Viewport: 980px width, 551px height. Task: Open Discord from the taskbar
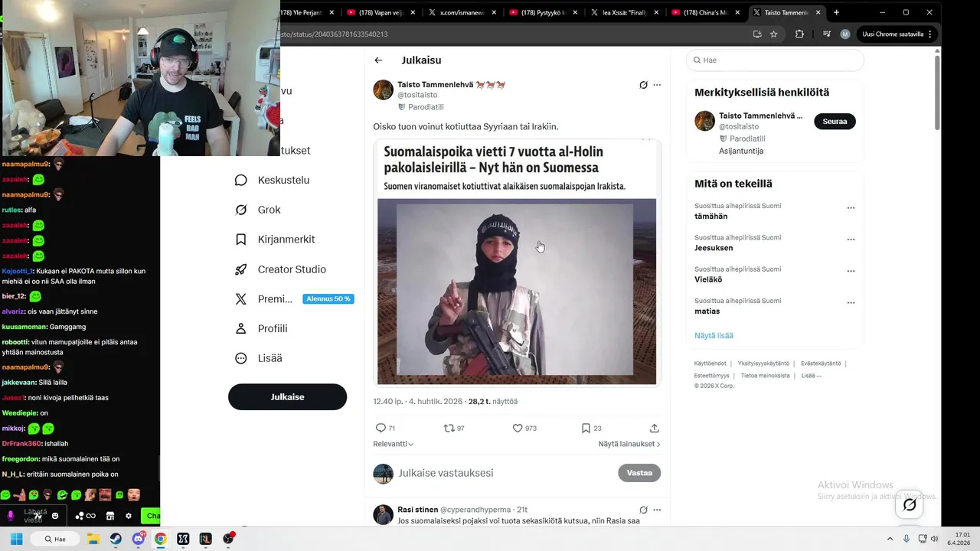[x=138, y=539]
